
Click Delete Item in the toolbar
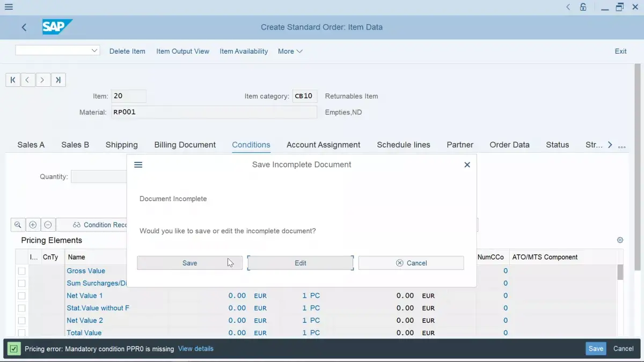[x=127, y=51]
